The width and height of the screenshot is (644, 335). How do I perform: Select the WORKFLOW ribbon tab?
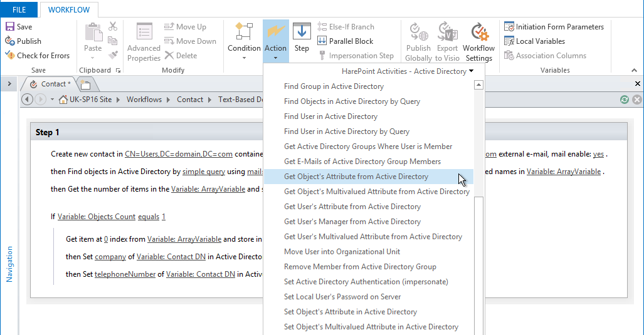69,9
